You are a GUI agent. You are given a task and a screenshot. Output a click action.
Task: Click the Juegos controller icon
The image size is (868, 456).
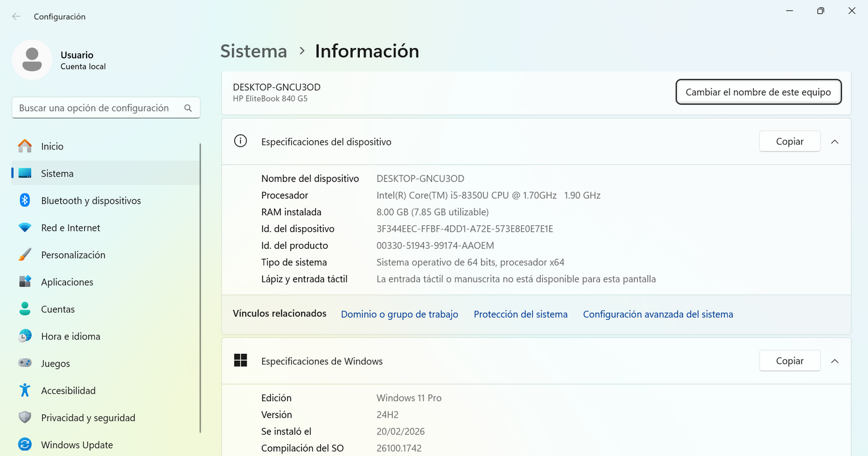25,363
